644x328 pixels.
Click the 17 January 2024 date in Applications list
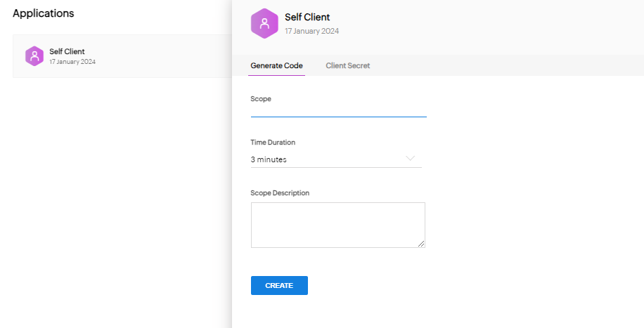(72, 62)
